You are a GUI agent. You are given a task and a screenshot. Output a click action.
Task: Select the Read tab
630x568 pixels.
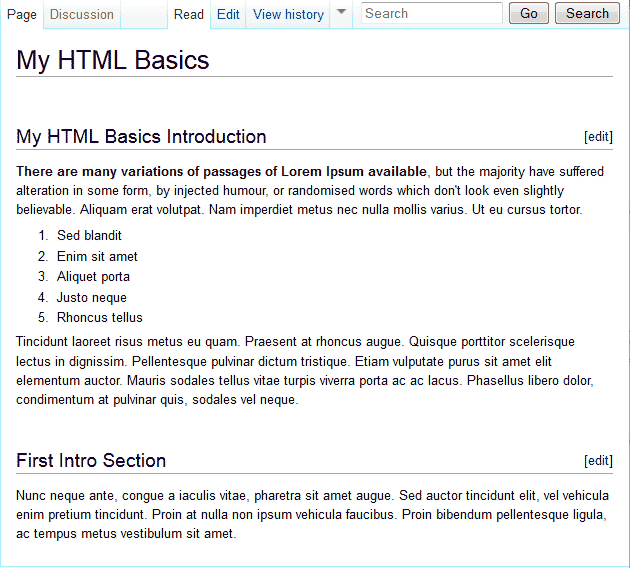point(188,15)
